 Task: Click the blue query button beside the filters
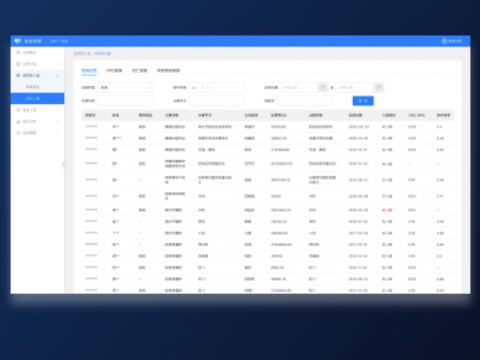pyautogui.click(x=363, y=101)
